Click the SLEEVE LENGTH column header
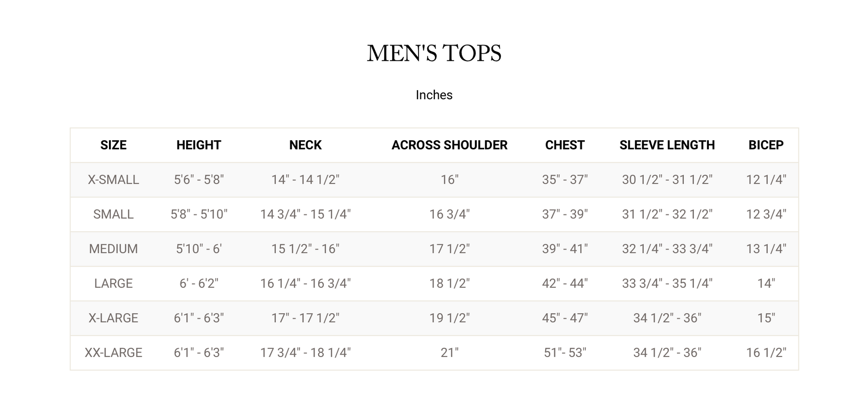The width and height of the screenshot is (868, 397). [667, 145]
